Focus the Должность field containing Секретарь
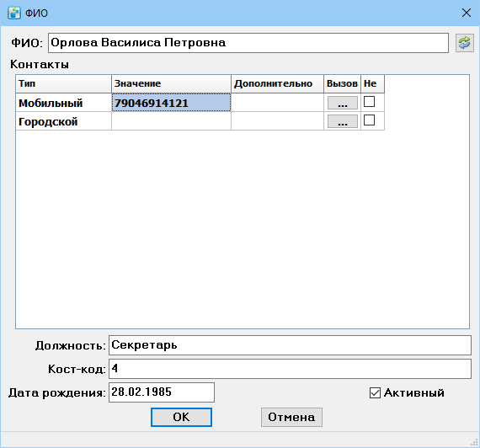Viewport: 480px width, 448px height. (290, 345)
